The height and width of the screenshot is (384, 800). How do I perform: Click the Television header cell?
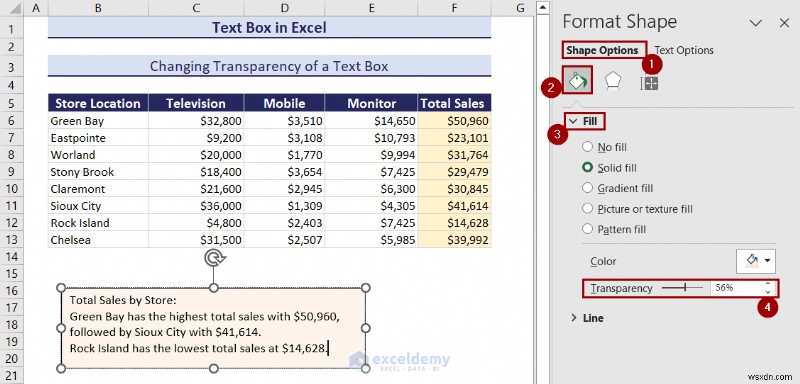click(196, 103)
